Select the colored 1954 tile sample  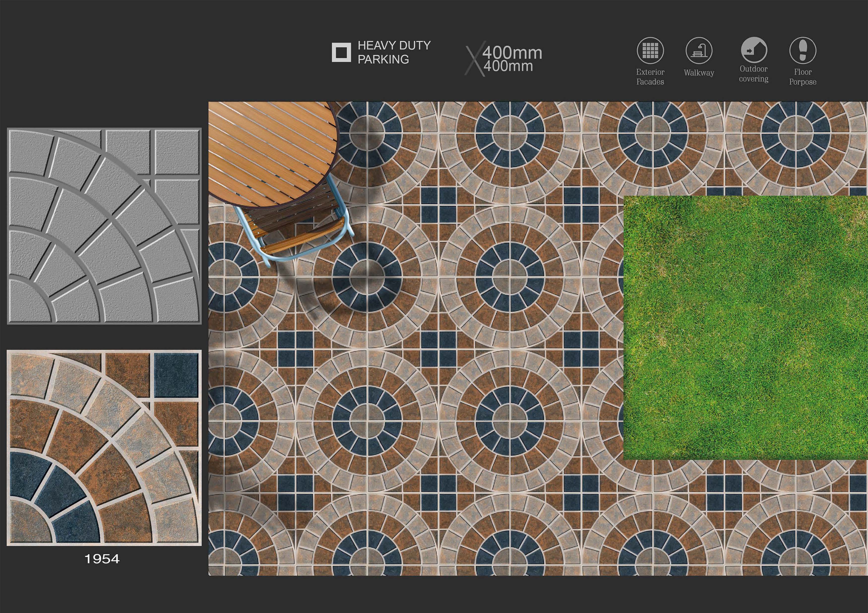104,448
